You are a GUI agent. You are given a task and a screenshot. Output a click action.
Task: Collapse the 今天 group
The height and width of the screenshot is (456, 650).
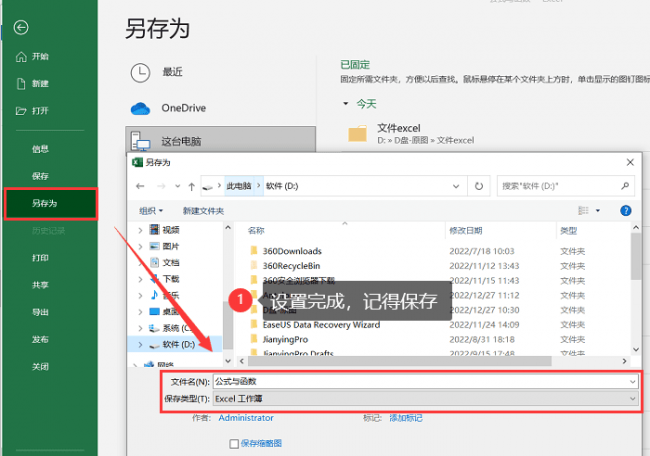(x=345, y=104)
